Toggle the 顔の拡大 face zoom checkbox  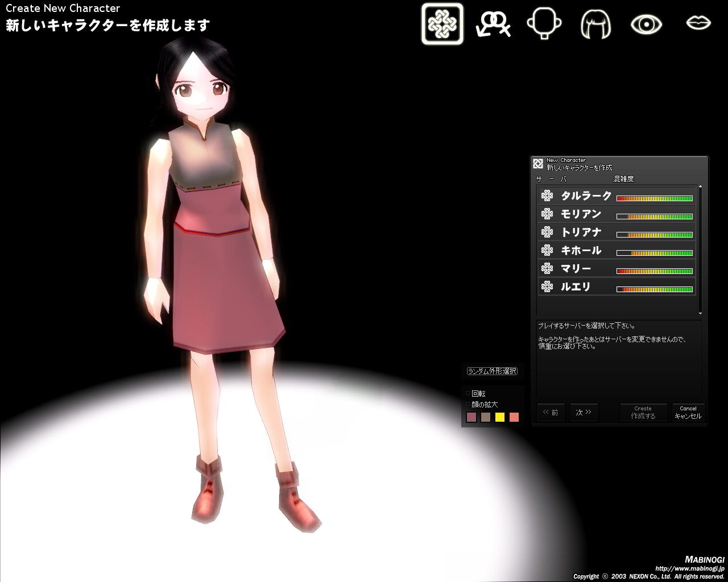click(468, 404)
